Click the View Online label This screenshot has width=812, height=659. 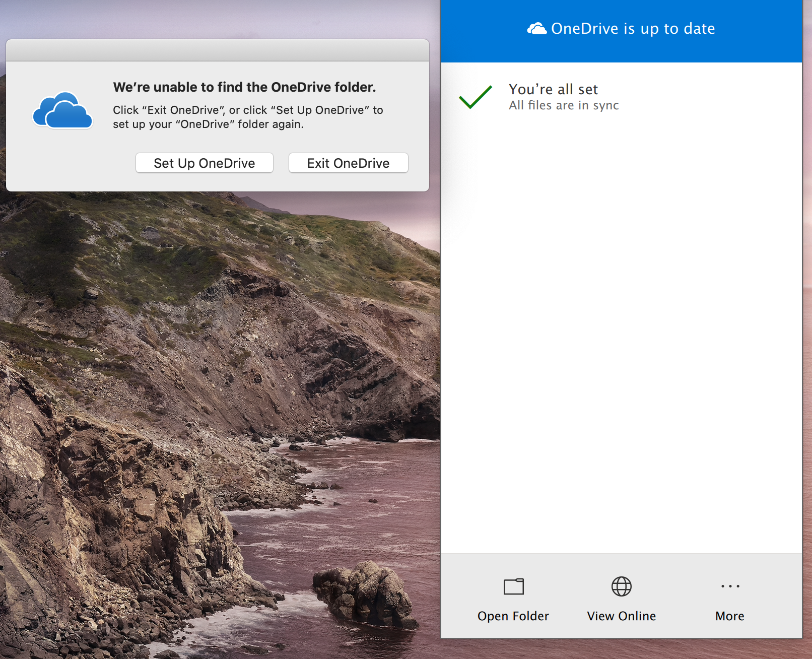click(622, 616)
